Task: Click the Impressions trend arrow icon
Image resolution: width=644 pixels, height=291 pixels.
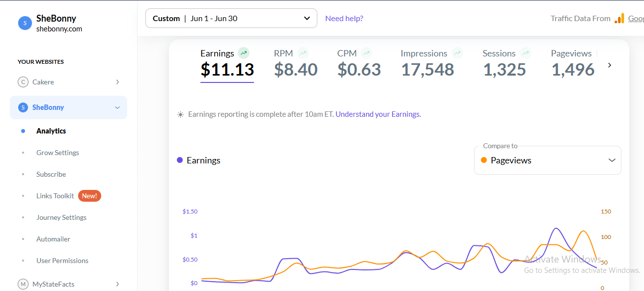Action: point(457,53)
